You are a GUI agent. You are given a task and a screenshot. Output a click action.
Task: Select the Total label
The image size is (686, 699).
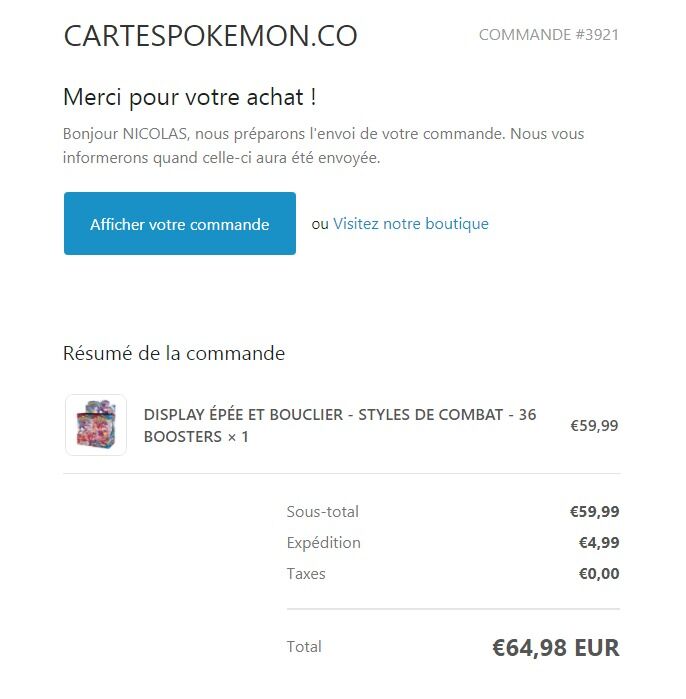(x=304, y=646)
